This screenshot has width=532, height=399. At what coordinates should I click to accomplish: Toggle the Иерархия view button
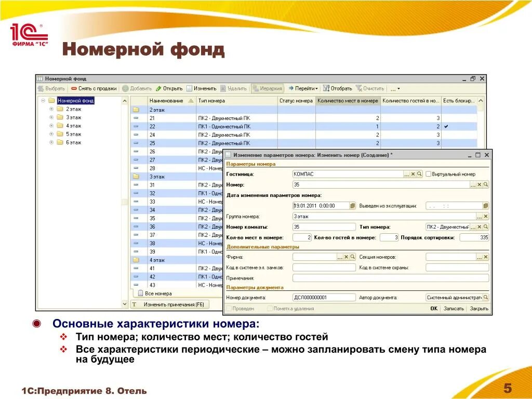pyautogui.click(x=268, y=88)
